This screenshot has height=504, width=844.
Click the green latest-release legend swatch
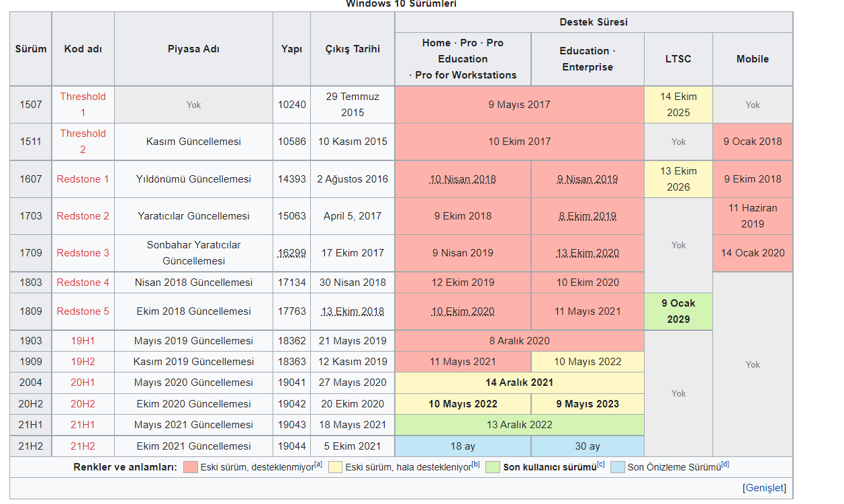point(493,467)
